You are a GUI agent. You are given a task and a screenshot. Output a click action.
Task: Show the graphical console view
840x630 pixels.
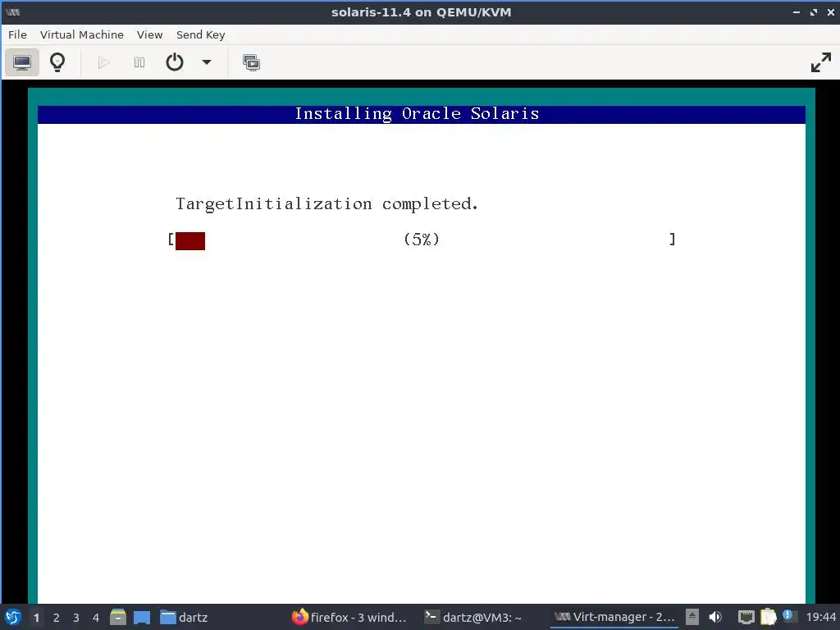pyautogui.click(x=22, y=62)
